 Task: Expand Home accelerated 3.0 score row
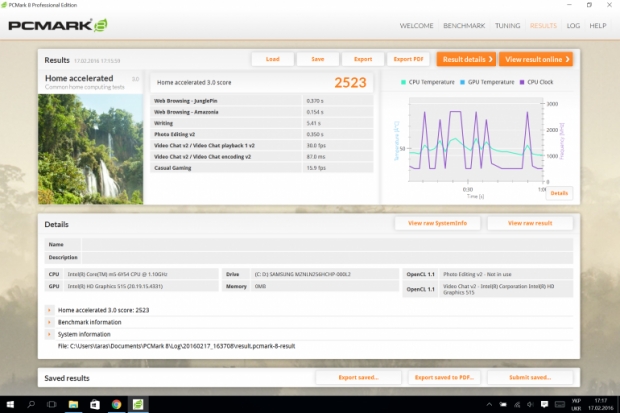(x=49, y=310)
